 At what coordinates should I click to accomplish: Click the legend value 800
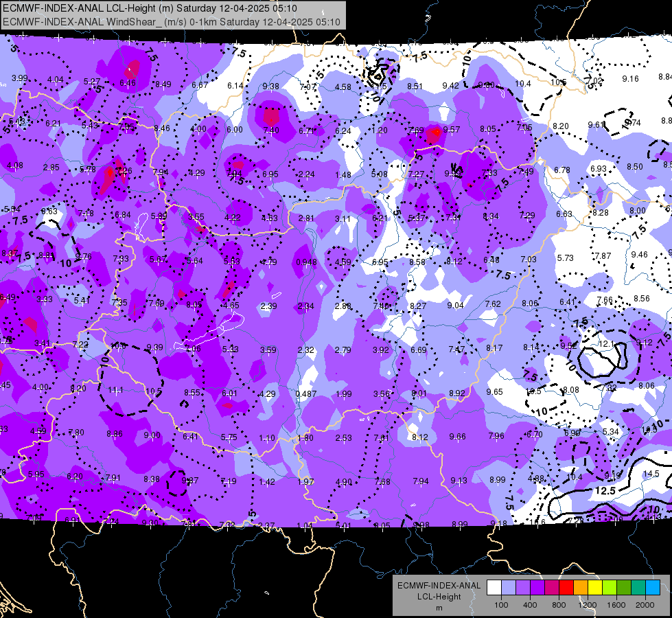(x=559, y=605)
